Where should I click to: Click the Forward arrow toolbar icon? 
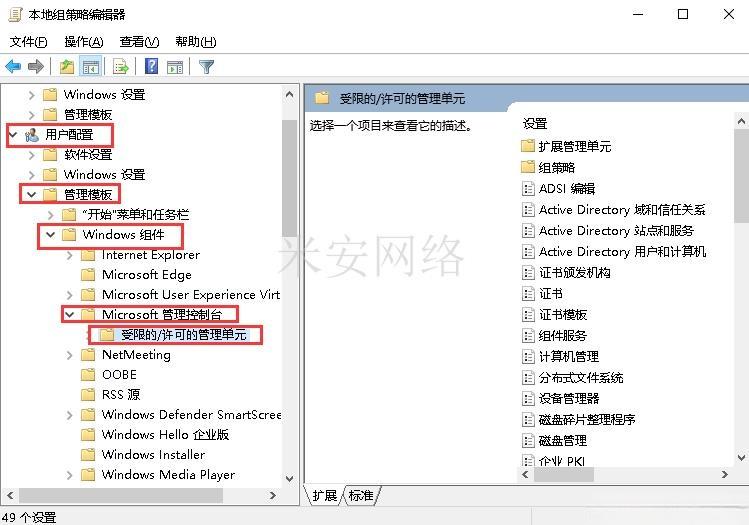tap(36, 66)
